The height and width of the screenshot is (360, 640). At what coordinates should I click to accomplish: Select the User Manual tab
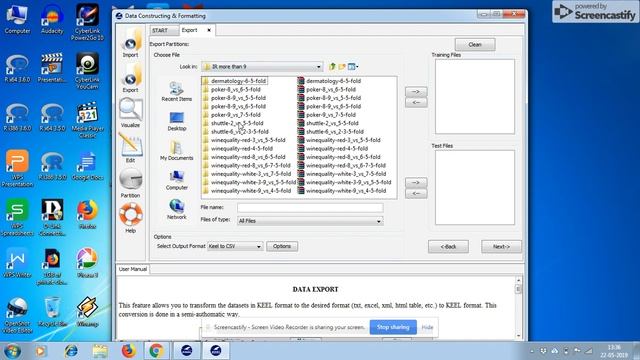133,269
